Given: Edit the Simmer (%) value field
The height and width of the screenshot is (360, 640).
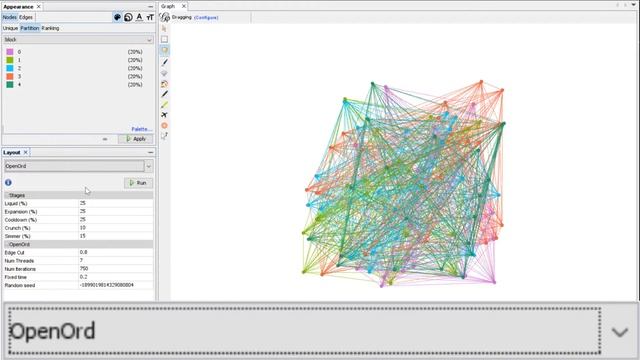Looking at the screenshot, I should [x=116, y=236].
